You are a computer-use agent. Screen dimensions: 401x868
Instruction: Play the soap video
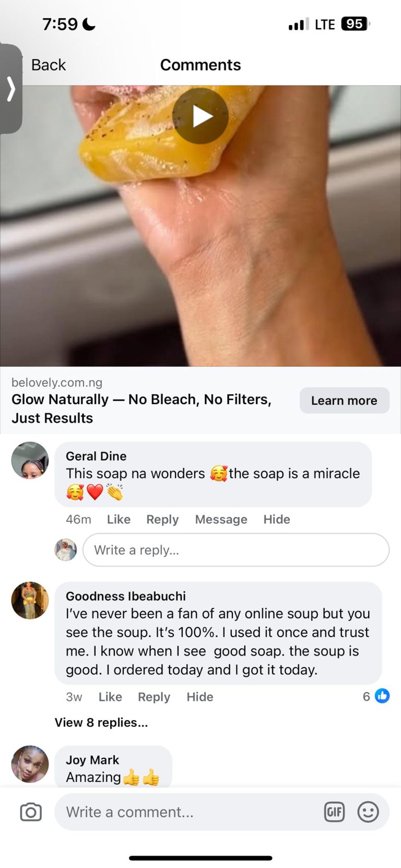point(200,116)
